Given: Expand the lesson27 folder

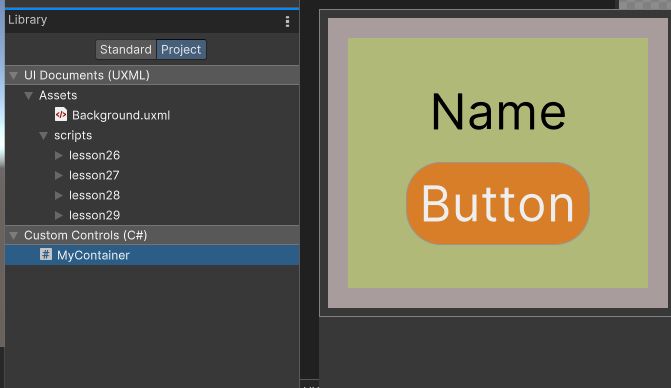Looking at the screenshot, I should click(59, 175).
